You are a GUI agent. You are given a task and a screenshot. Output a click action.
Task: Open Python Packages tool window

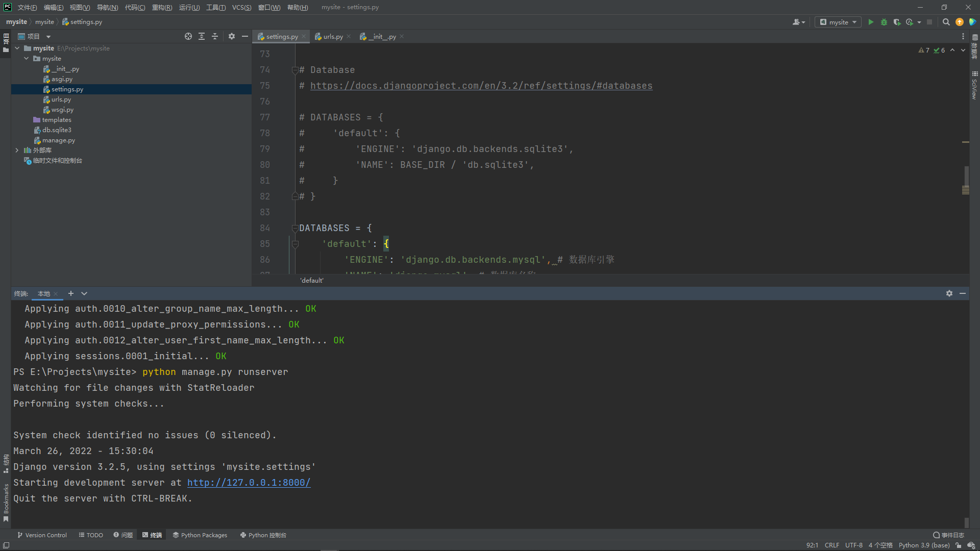click(200, 535)
